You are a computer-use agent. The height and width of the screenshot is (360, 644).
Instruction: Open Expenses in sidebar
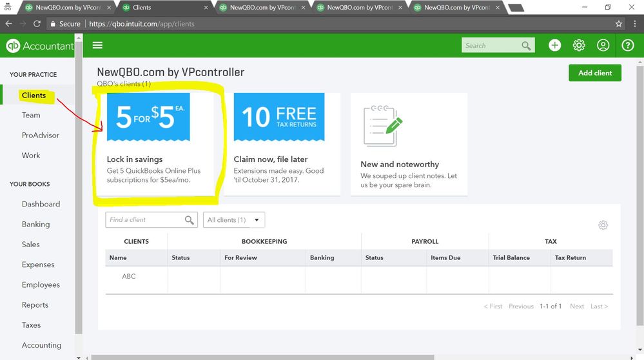(x=38, y=265)
